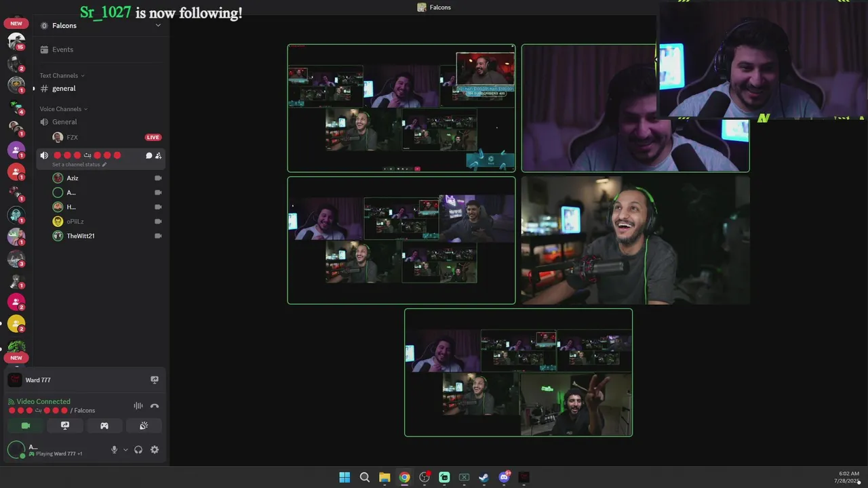Select the server avatar with 15 notifications

coord(16,41)
